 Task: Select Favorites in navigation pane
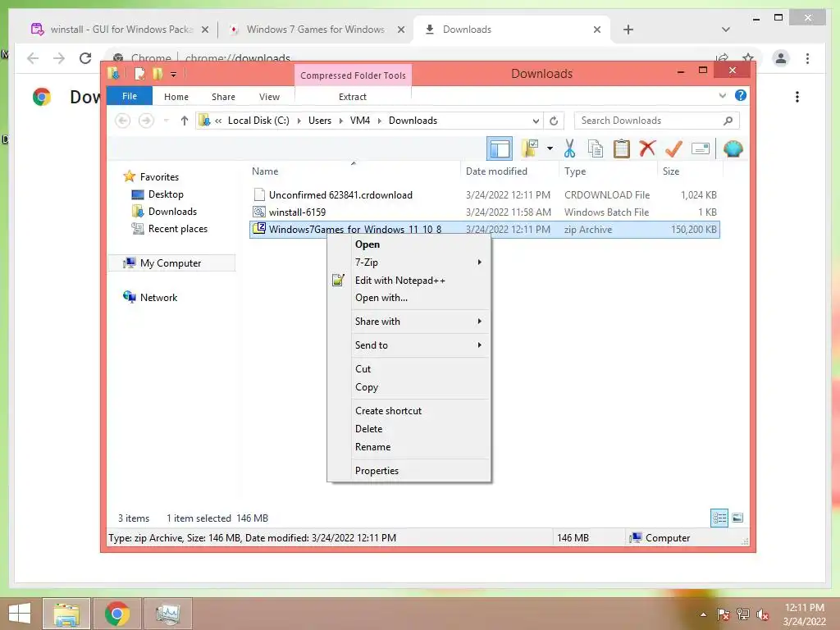[x=151, y=176]
